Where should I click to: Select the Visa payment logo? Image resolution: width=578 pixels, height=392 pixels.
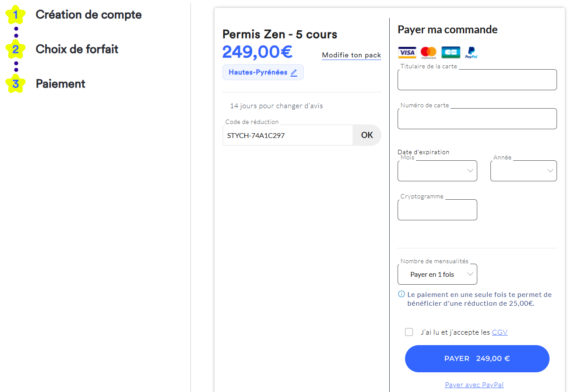[407, 52]
